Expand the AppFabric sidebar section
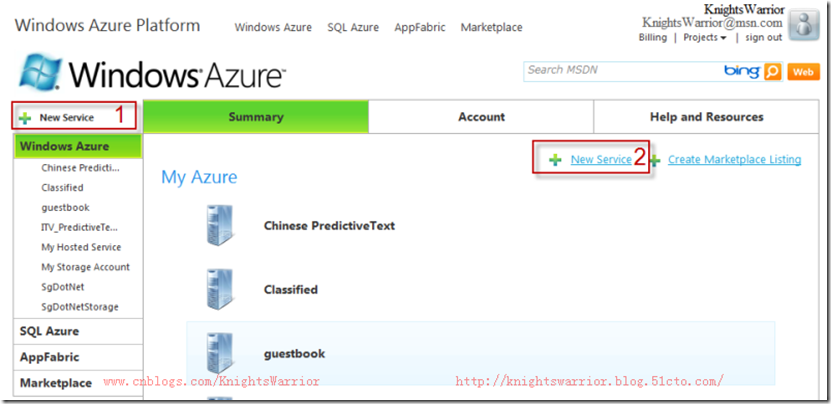Image resolution: width=831 pixels, height=404 pixels. pos(50,357)
